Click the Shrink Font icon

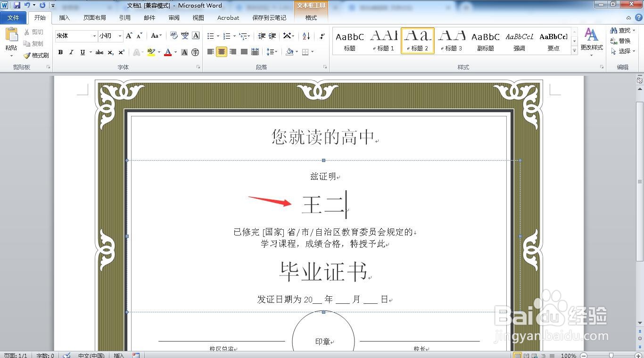(140, 36)
